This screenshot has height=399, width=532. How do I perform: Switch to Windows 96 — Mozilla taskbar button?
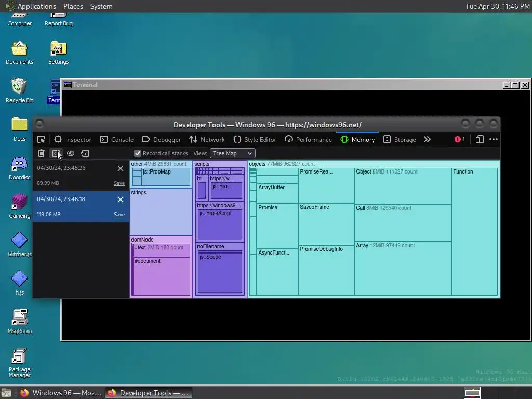(x=61, y=393)
